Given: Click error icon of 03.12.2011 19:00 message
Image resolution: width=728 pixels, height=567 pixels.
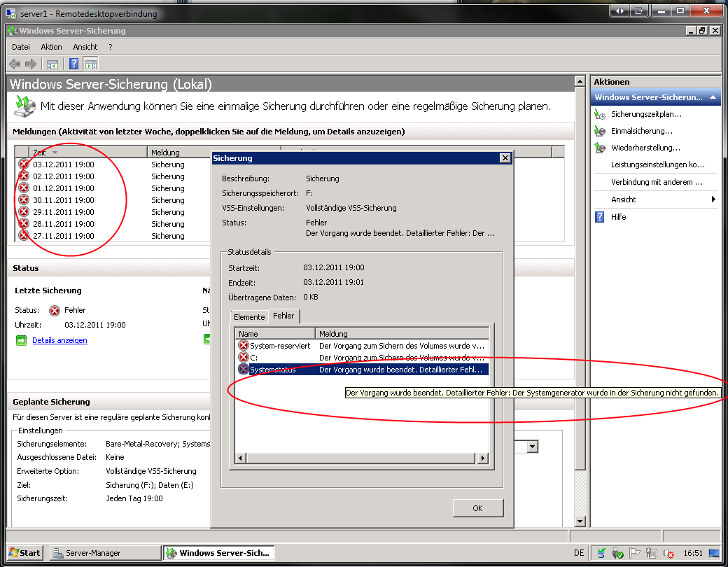Looking at the screenshot, I should tap(24, 164).
